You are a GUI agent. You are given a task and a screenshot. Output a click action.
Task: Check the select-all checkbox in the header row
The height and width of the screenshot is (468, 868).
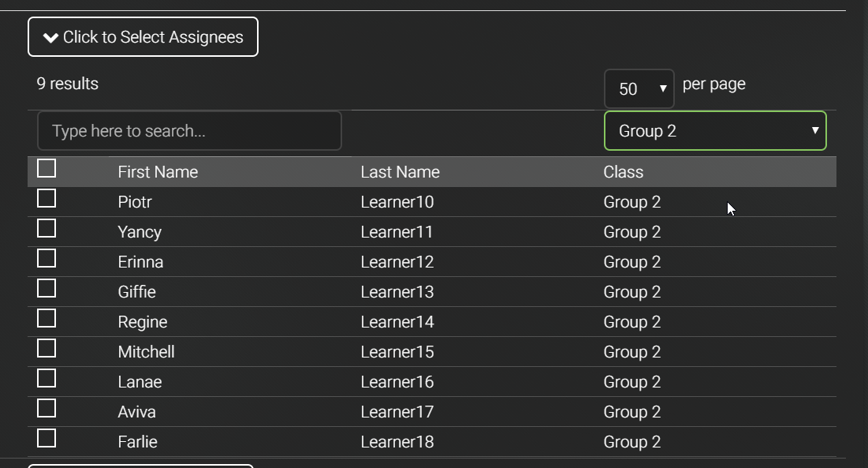click(x=47, y=168)
